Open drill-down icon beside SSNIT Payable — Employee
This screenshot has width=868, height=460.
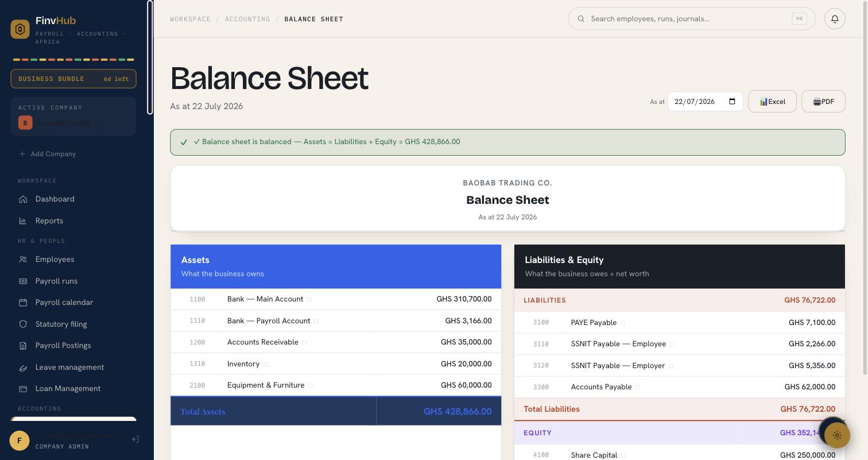click(672, 345)
